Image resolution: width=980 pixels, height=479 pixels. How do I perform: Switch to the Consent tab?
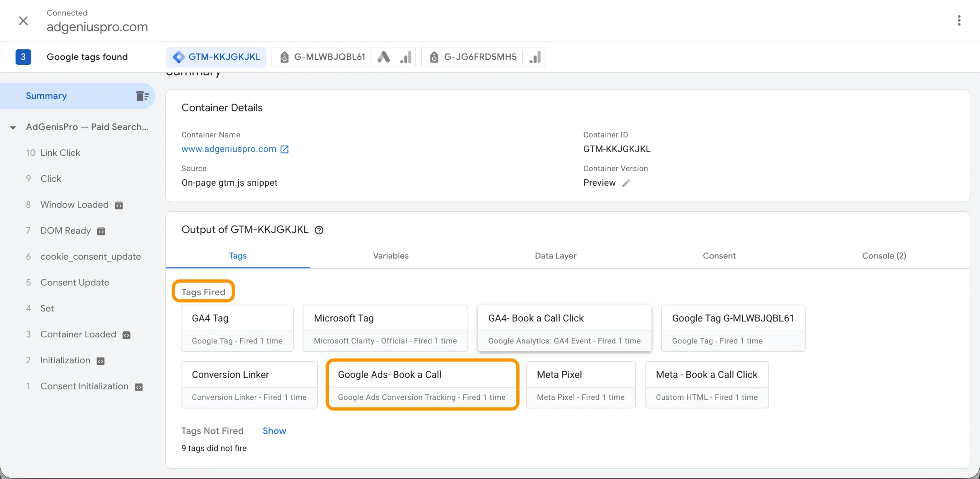719,256
